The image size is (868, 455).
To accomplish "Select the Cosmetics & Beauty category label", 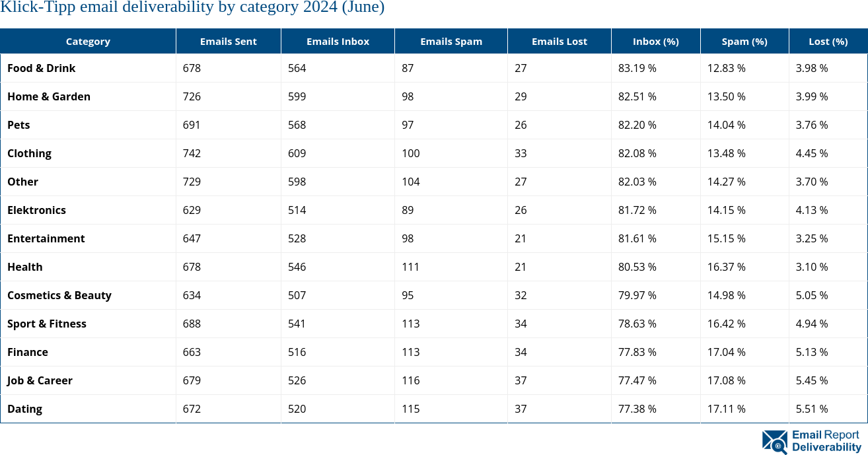I will pos(59,295).
